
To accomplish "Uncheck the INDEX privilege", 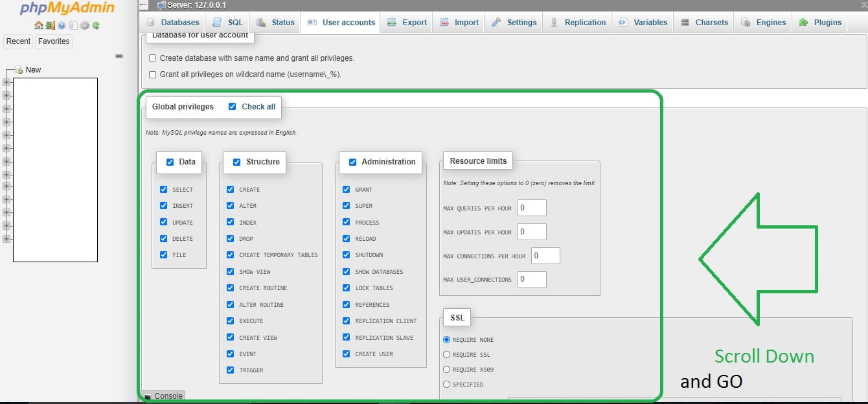I will coord(231,222).
